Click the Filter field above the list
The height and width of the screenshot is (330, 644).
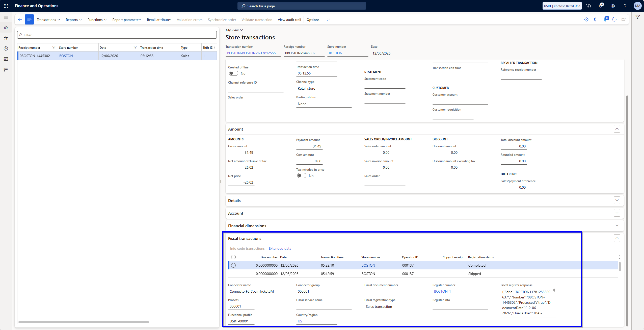coord(117,35)
